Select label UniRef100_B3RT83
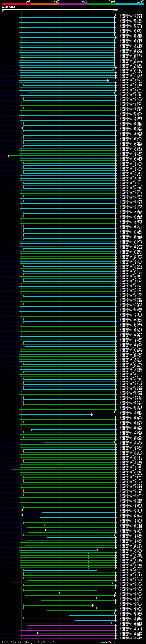Viewport: 146px width, 644px height. click(131, 407)
